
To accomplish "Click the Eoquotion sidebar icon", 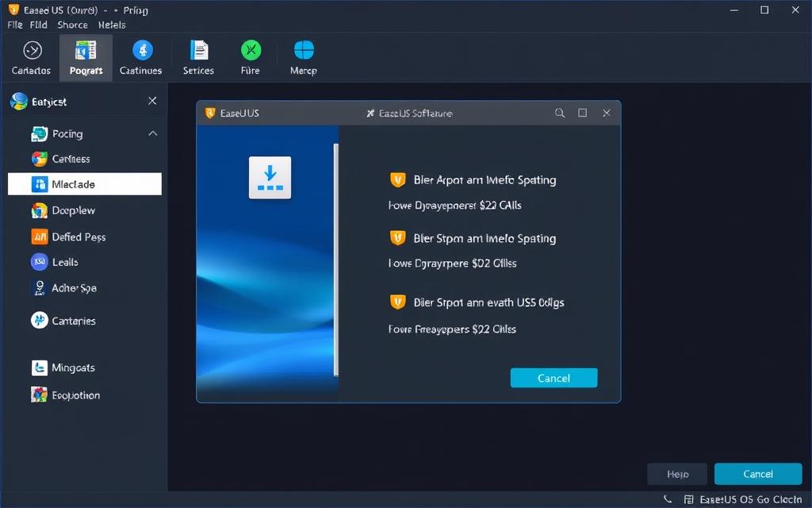I will pyautogui.click(x=40, y=395).
